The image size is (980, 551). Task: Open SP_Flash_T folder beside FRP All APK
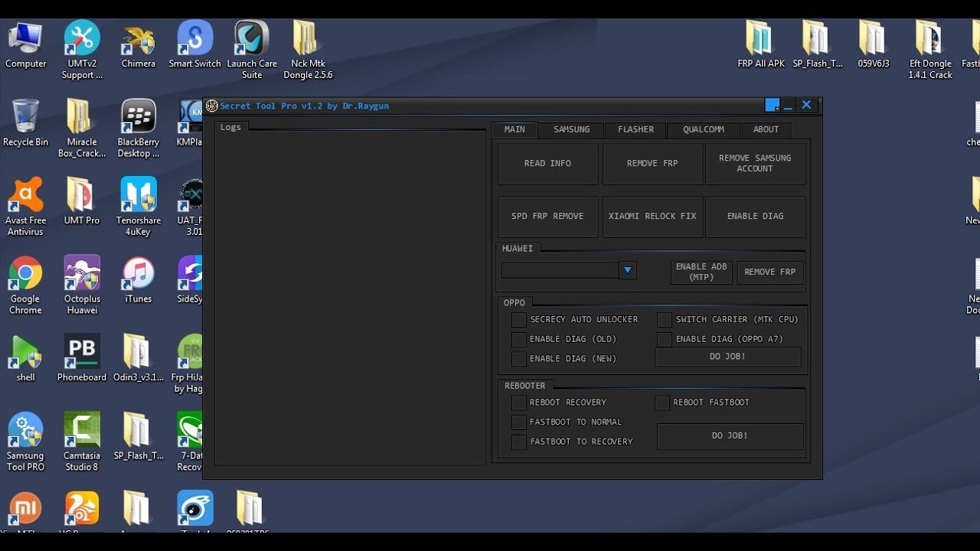tap(818, 45)
